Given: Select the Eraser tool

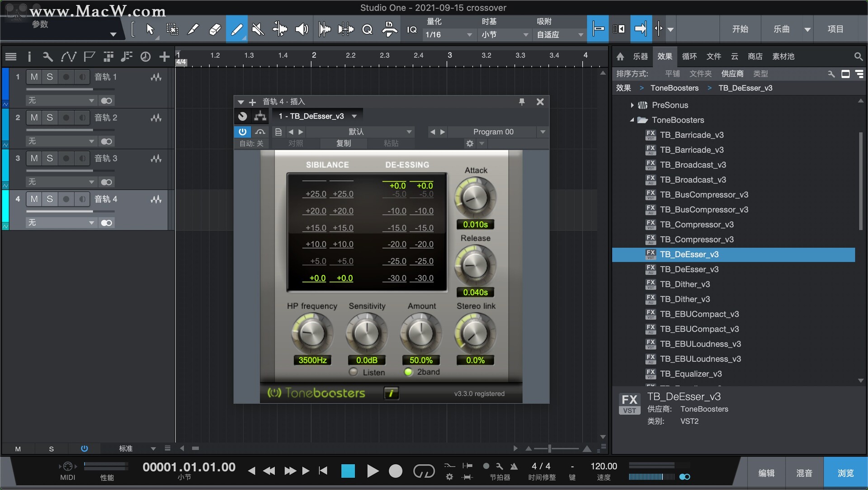Looking at the screenshot, I should 215,29.
